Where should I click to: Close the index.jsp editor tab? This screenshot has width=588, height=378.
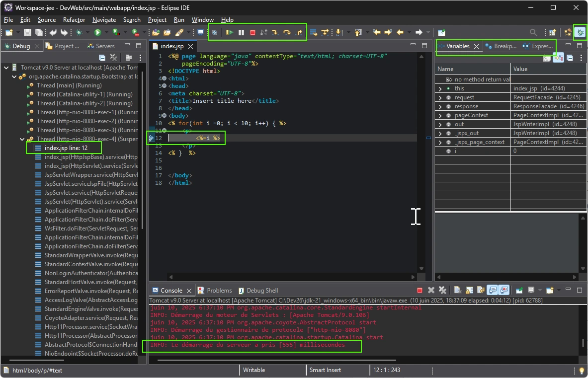tap(190, 46)
